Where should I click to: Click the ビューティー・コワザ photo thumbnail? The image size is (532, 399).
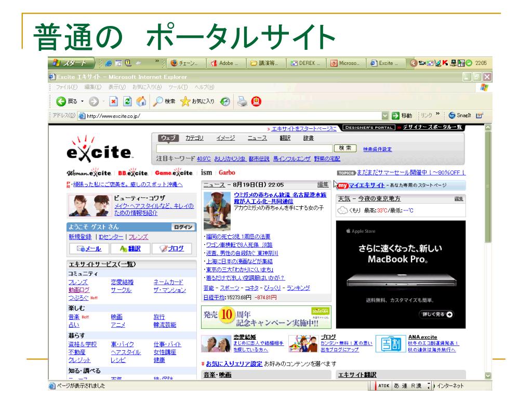coord(90,206)
